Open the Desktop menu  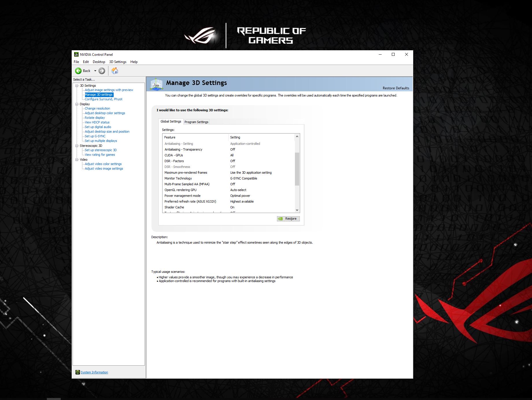click(99, 62)
